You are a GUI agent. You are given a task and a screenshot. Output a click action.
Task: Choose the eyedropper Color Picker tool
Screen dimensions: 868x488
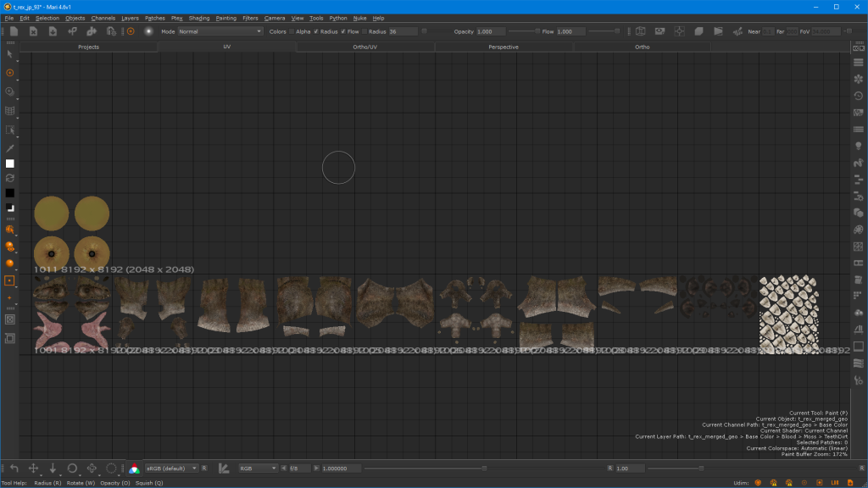click(10, 148)
